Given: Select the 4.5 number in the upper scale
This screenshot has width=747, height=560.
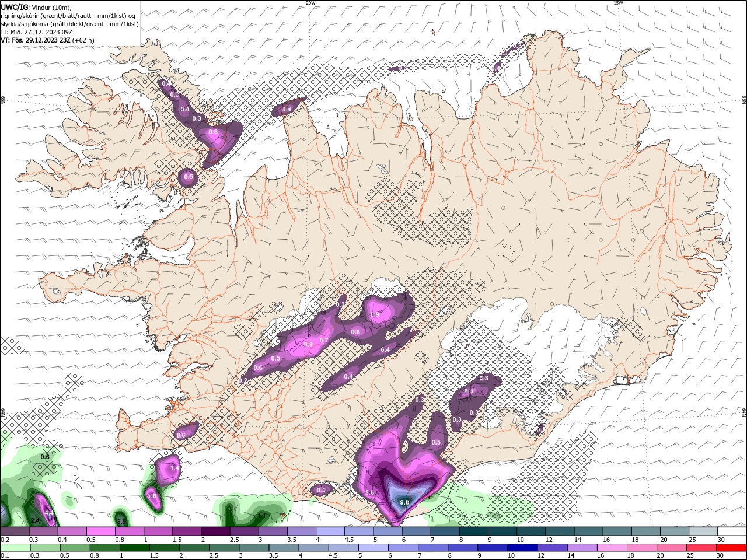Looking at the screenshot, I should (x=349, y=540).
